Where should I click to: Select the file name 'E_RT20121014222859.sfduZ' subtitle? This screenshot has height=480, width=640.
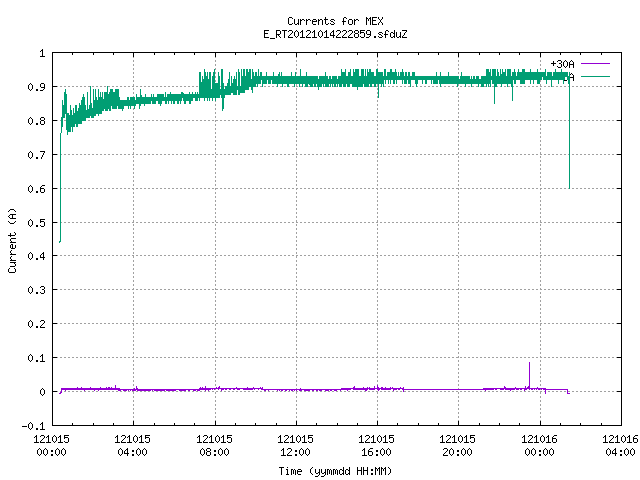335,34
